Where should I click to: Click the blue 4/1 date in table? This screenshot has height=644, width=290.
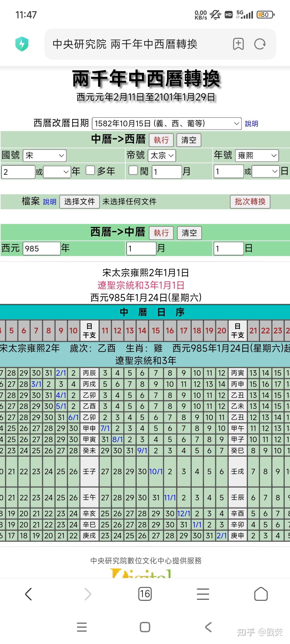(x=61, y=395)
